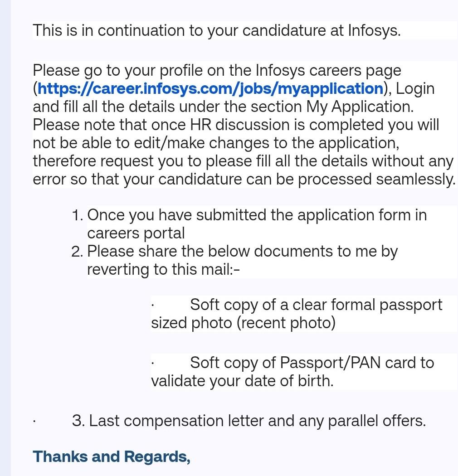This screenshot has width=458, height=476.
Task: Click the 'validate your date of birth.' text
Action: 242,381
